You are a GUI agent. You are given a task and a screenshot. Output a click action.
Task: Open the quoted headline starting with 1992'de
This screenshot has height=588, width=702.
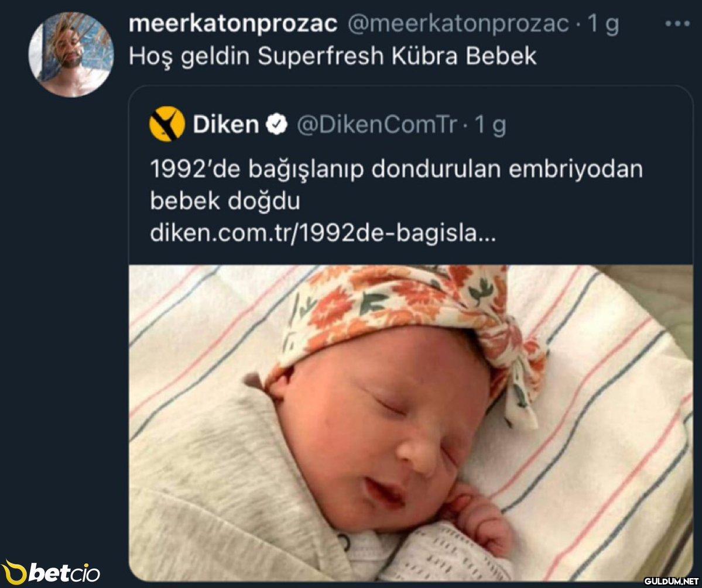pyautogui.click(x=396, y=169)
